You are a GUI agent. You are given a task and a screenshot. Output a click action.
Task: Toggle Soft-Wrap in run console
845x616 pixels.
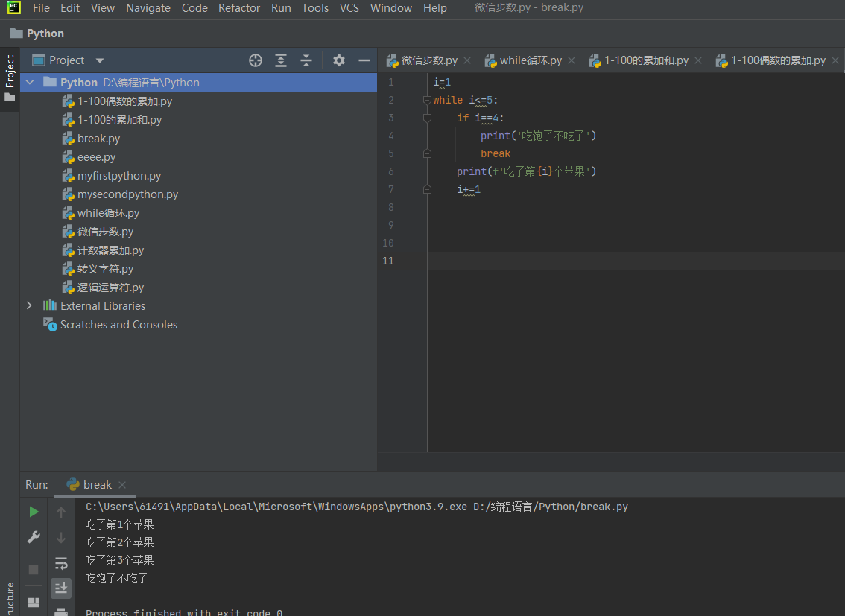(x=61, y=563)
